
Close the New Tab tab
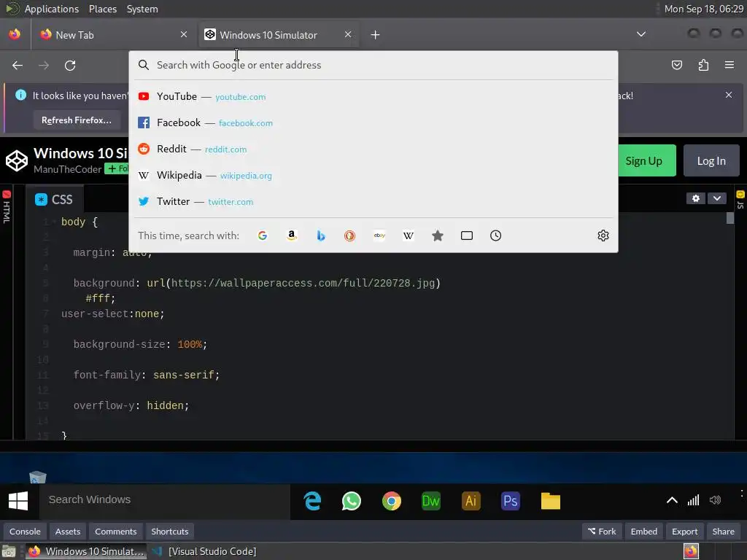[184, 34]
